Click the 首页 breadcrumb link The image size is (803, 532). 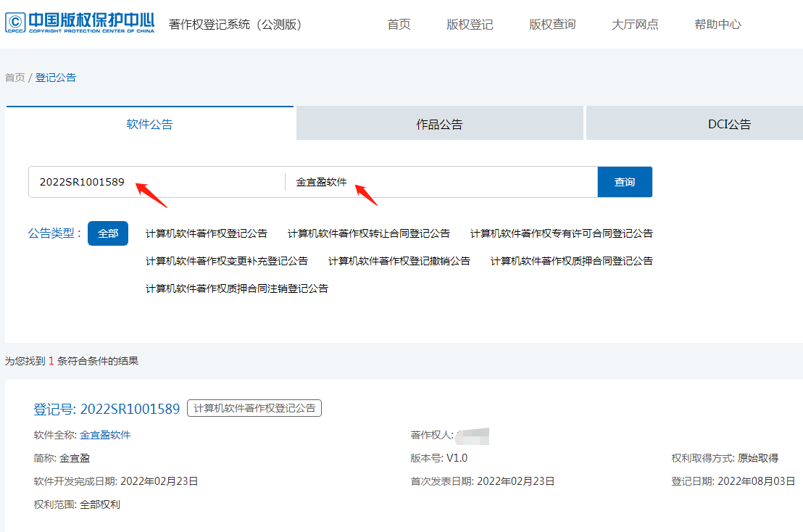pos(14,78)
